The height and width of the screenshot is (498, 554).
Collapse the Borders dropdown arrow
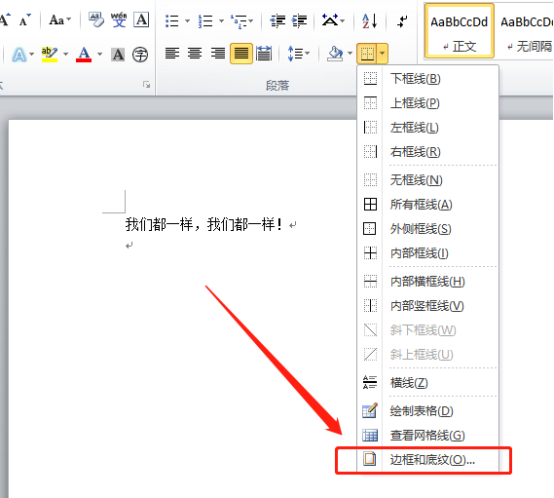click(x=383, y=54)
